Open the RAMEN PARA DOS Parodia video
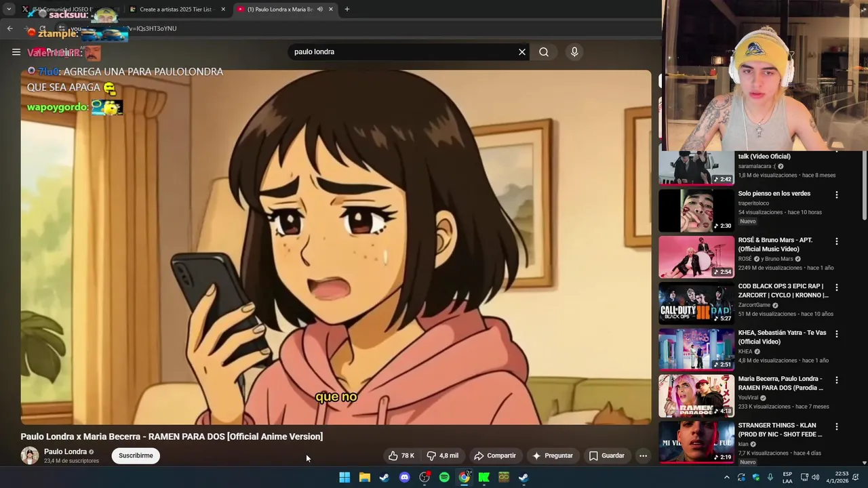 click(781, 384)
